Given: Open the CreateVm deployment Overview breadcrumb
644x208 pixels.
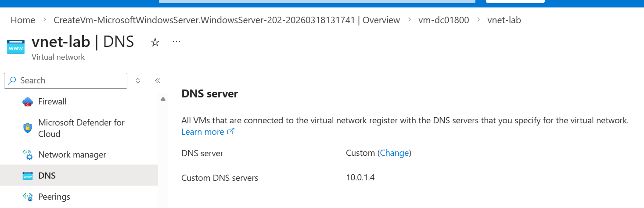Looking at the screenshot, I should coord(227,20).
